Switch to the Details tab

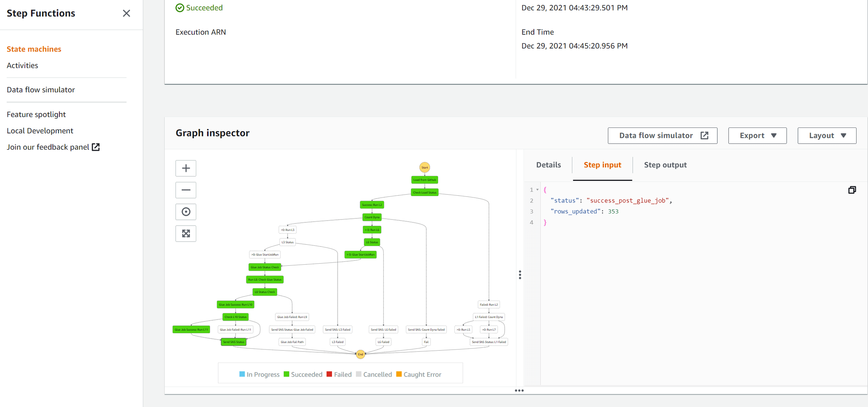pos(548,165)
